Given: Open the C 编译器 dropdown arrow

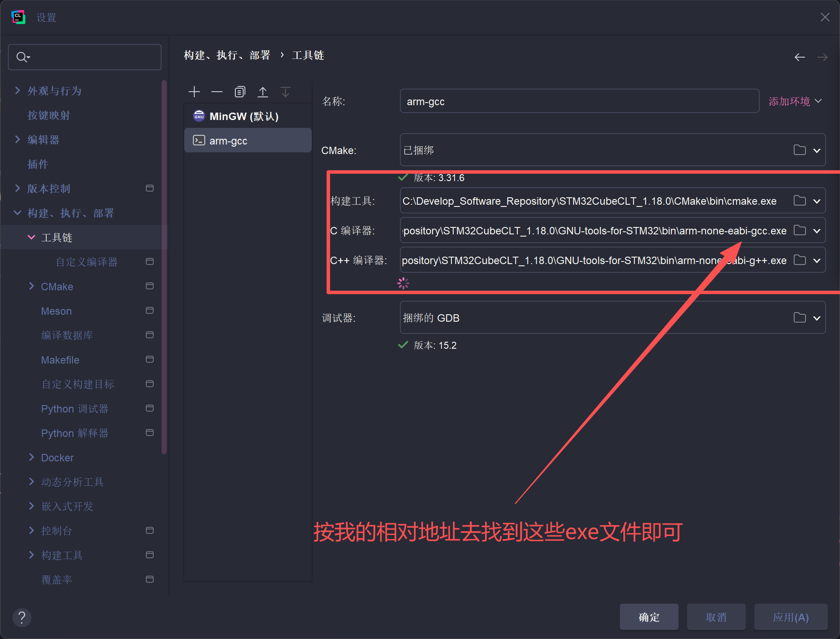Looking at the screenshot, I should [817, 231].
